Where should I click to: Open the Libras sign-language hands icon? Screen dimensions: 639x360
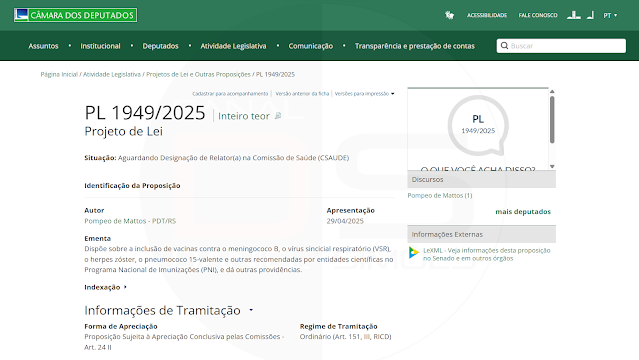[x=450, y=15]
